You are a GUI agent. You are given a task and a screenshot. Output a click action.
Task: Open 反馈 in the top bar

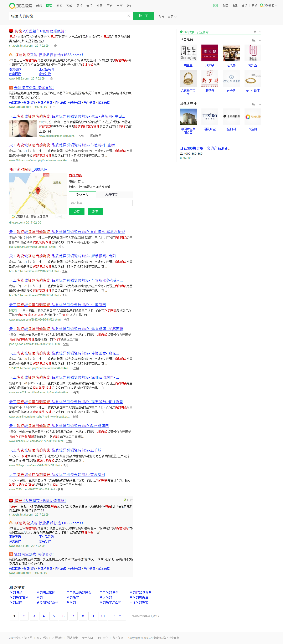(x=225, y=5)
